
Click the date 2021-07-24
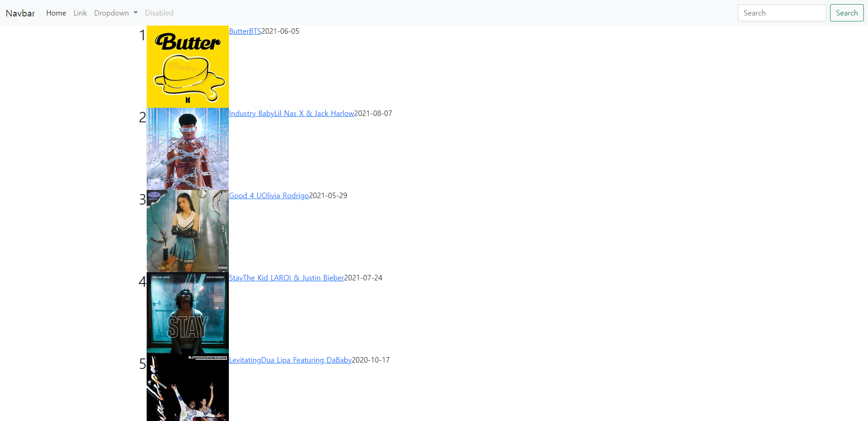click(363, 278)
